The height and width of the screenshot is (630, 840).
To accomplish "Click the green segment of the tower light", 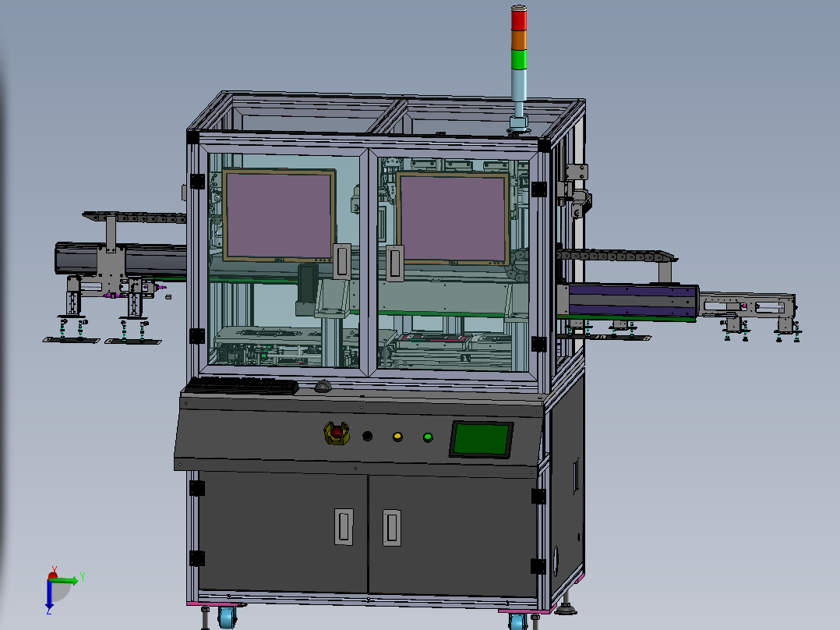I will pos(519,59).
